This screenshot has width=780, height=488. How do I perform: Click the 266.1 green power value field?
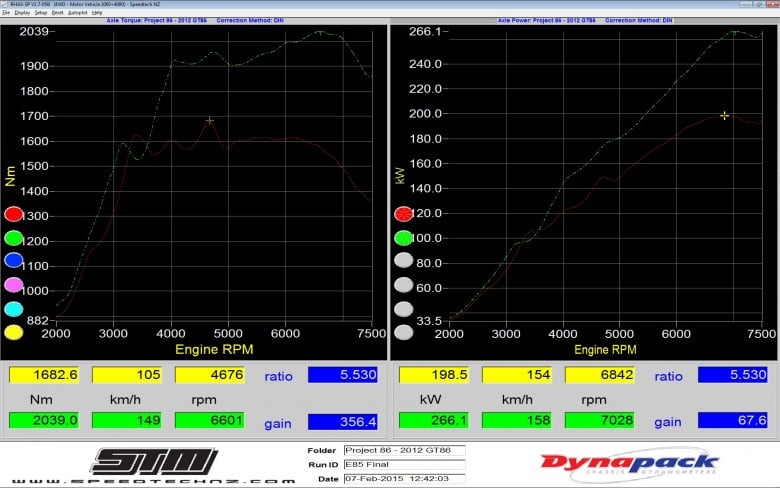click(x=434, y=420)
